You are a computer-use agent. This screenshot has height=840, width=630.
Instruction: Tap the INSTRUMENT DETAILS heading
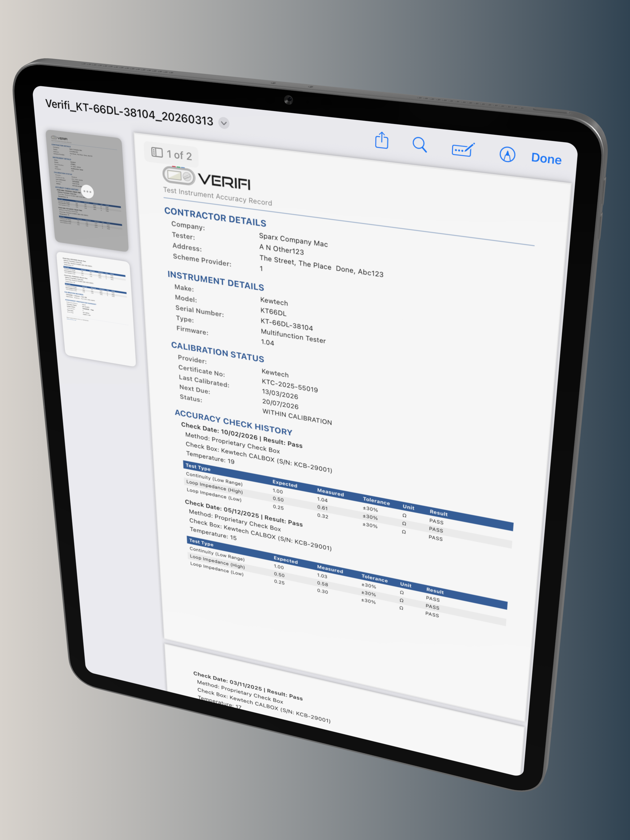216,281
